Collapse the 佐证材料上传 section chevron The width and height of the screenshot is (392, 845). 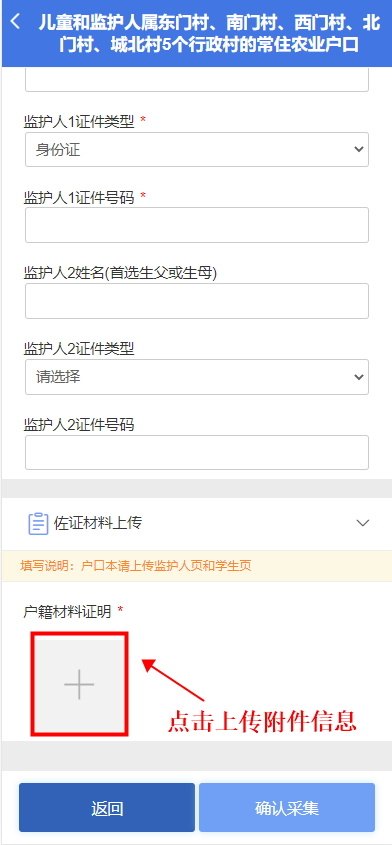(x=363, y=523)
